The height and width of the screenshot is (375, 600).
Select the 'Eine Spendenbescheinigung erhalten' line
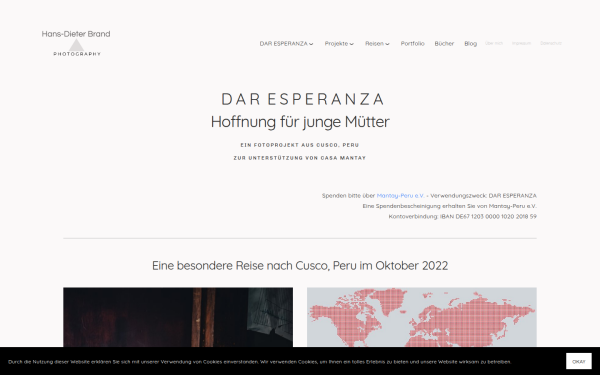450,206
